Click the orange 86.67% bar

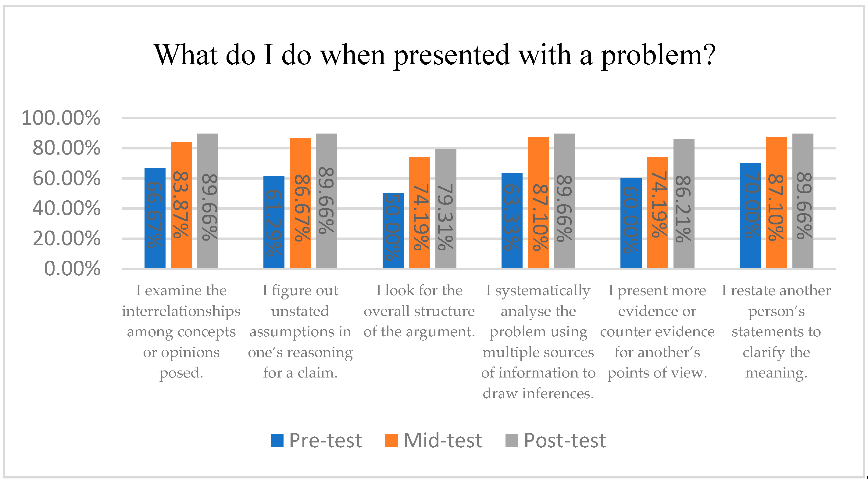coord(300,203)
